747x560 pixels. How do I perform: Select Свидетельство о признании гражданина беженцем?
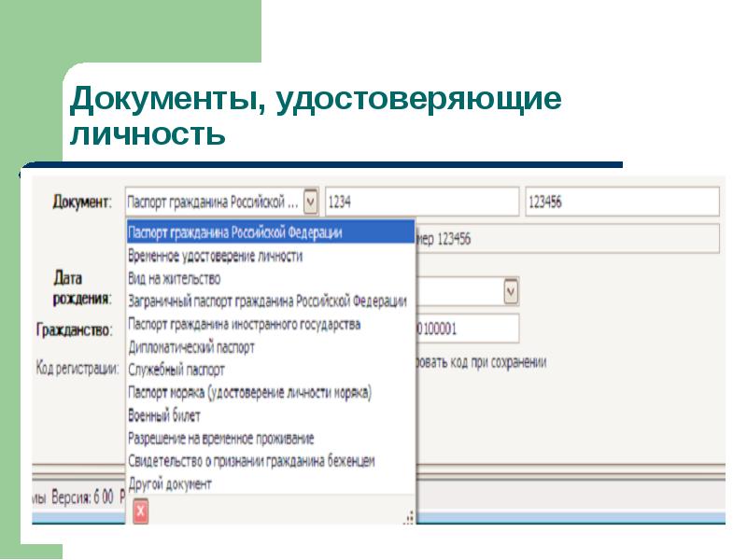point(251,461)
